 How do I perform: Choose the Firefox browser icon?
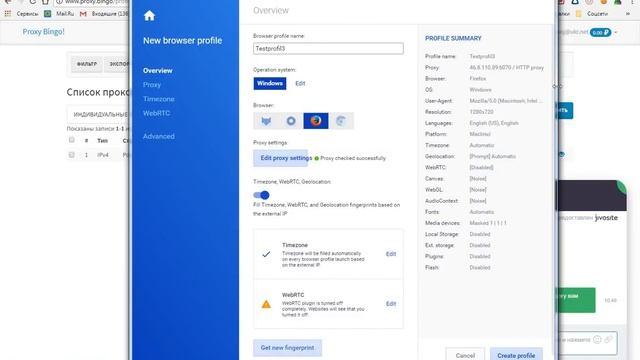coord(316,121)
